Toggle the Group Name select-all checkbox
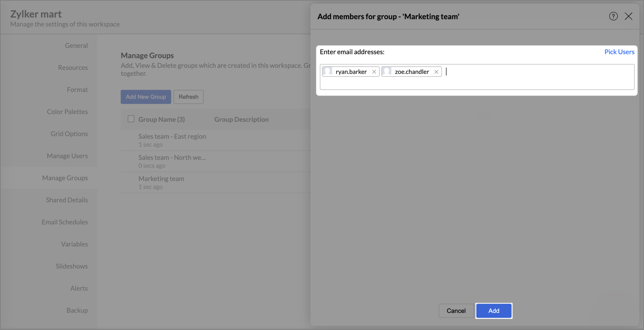This screenshot has height=330, width=644. [131, 119]
